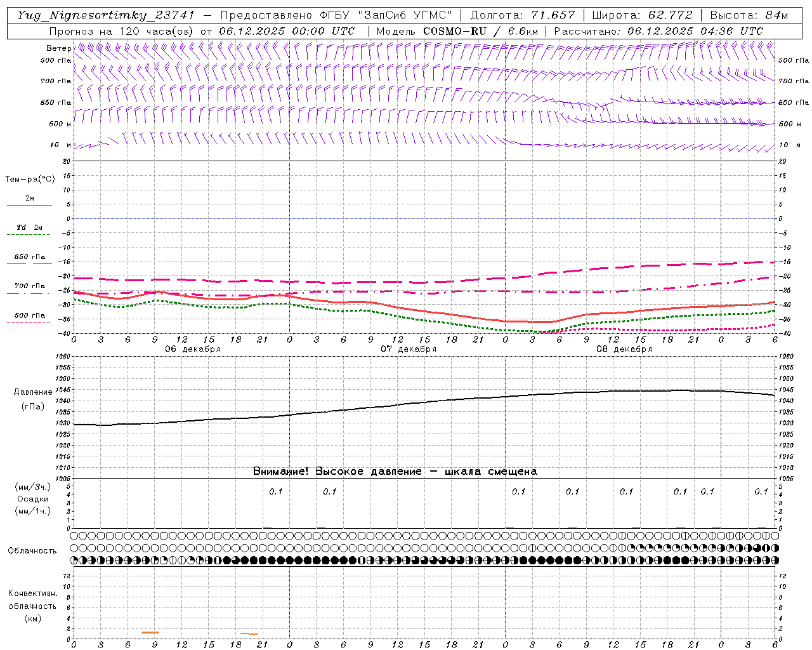
Task: Click the Внимание! Высокое давление warning text
Action: coord(395,471)
